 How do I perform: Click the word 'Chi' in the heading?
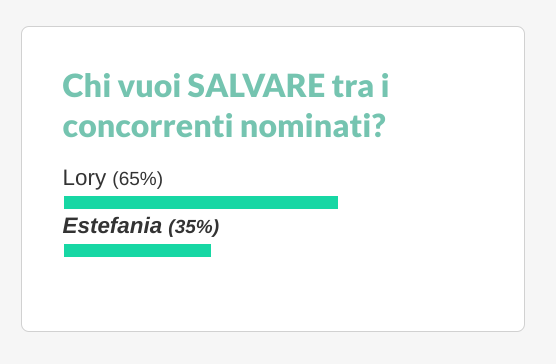point(86,85)
